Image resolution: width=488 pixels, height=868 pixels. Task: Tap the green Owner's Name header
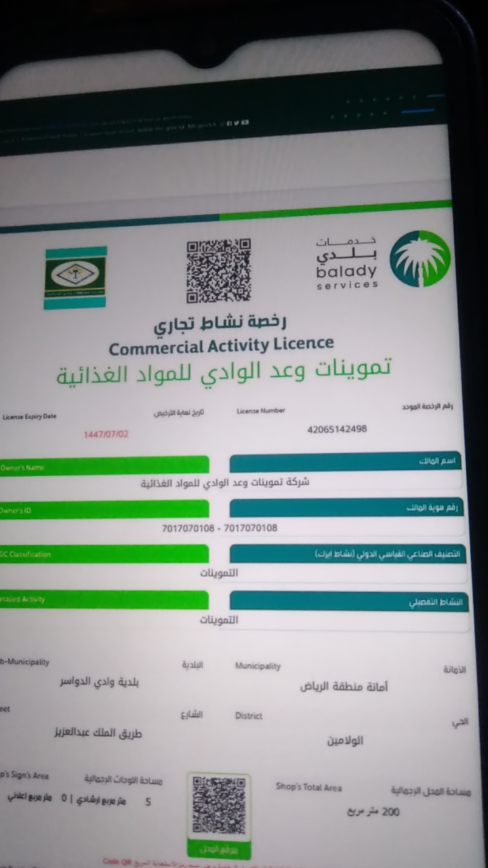[x=103, y=465]
